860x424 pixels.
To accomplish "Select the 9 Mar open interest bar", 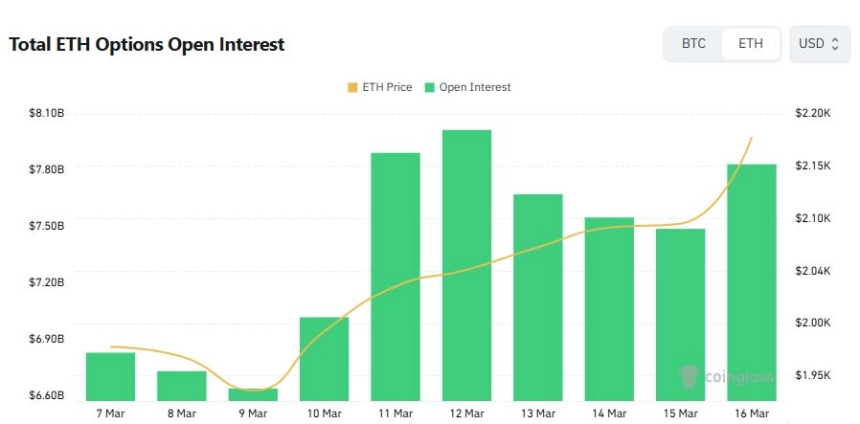I will click(x=253, y=394).
